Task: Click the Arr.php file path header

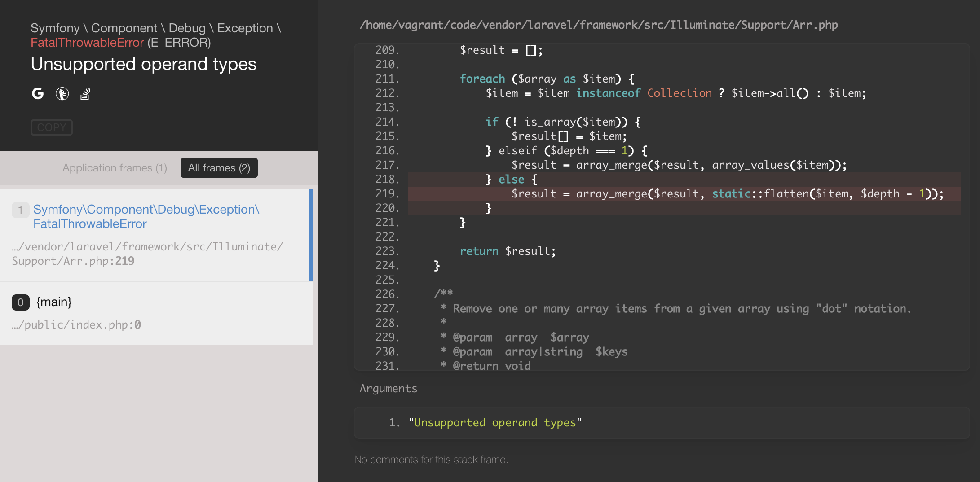Action: (599, 25)
